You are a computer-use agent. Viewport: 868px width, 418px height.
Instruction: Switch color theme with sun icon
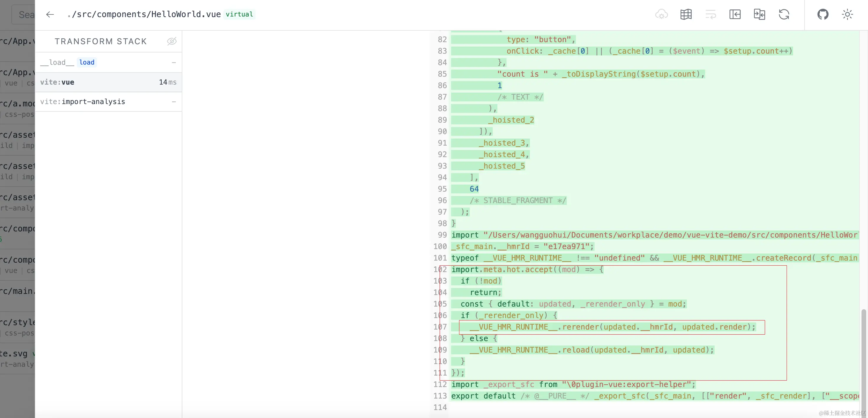point(847,14)
